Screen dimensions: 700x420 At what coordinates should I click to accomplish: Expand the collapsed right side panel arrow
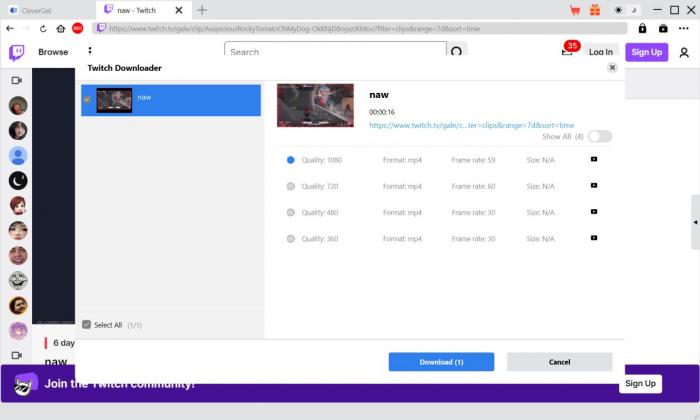(x=695, y=222)
